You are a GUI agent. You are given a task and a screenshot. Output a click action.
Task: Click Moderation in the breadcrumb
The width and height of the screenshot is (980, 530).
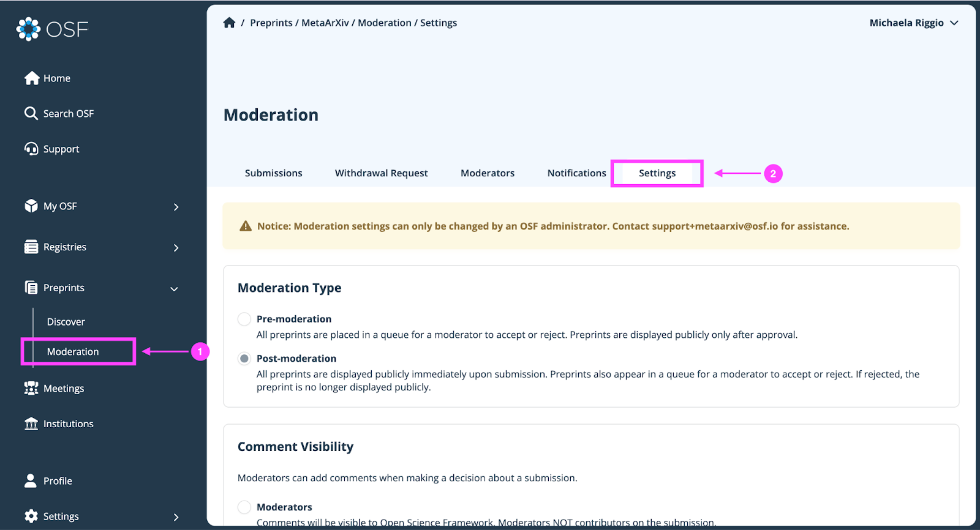coord(385,23)
